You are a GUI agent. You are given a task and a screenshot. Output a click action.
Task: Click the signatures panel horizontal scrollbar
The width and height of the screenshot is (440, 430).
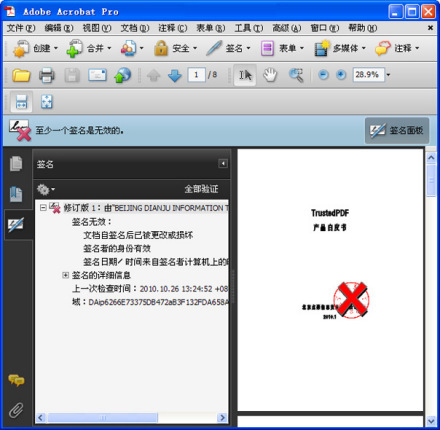pos(132,417)
